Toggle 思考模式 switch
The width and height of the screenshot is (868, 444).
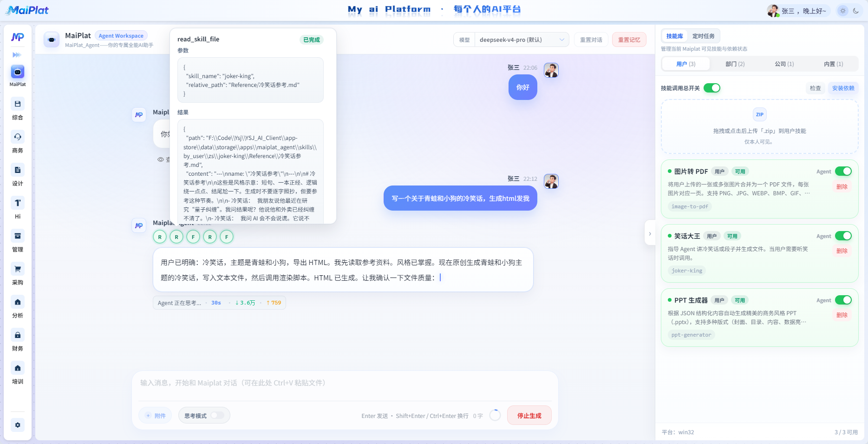click(217, 415)
